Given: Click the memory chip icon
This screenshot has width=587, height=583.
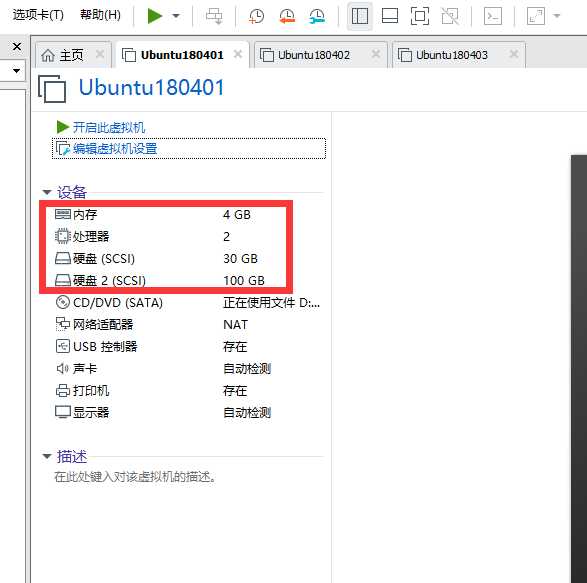Looking at the screenshot, I should [63, 214].
